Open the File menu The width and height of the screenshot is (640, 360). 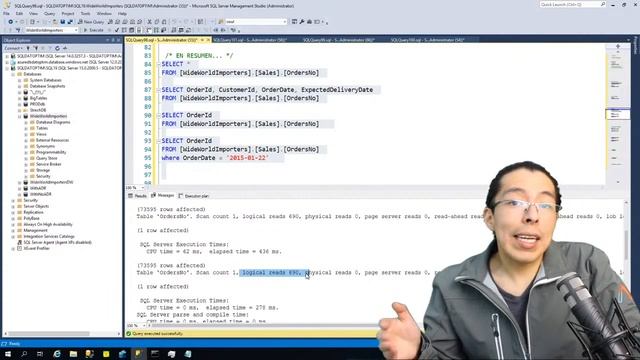[7, 13]
